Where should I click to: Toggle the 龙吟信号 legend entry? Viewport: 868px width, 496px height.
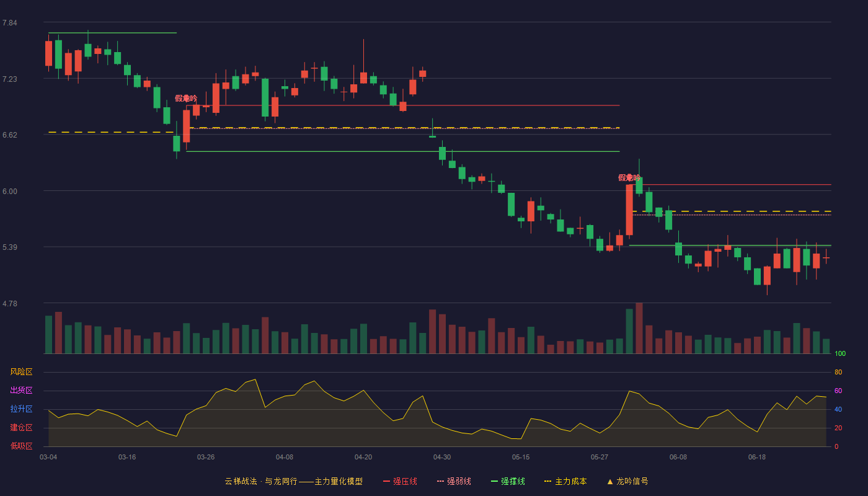coord(627,481)
